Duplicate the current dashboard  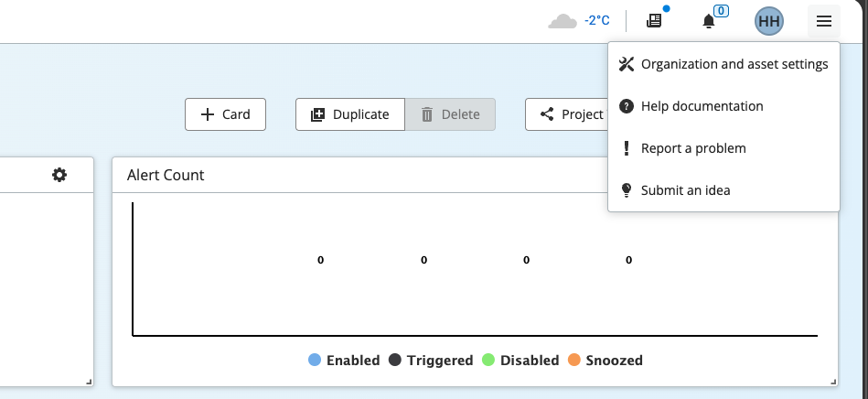(x=350, y=114)
